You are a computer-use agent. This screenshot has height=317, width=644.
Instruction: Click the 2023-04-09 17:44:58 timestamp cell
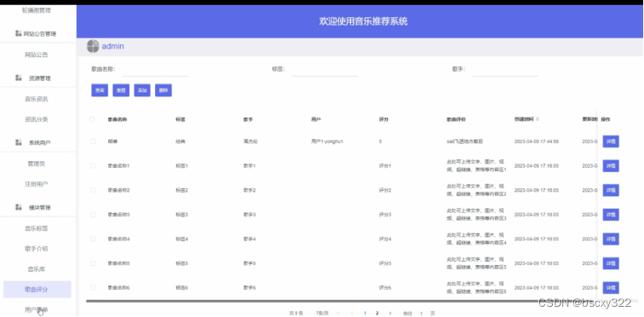(537, 141)
